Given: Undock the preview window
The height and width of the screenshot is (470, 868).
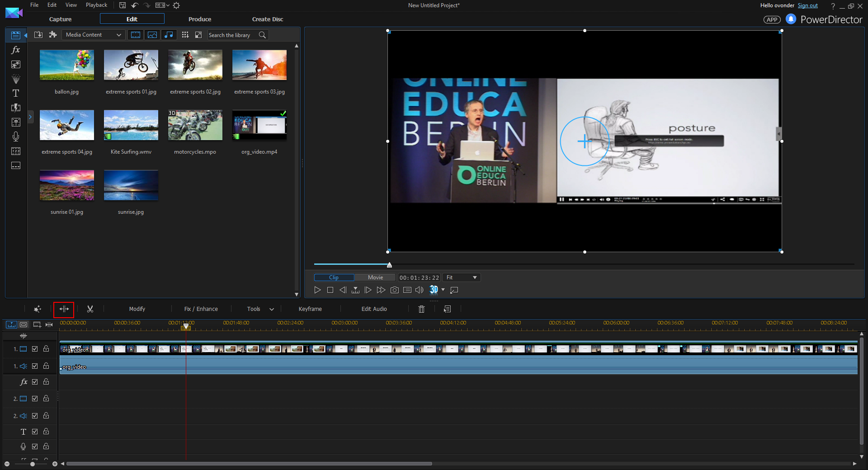Looking at the screenshot, I should [x=454, y=290].
